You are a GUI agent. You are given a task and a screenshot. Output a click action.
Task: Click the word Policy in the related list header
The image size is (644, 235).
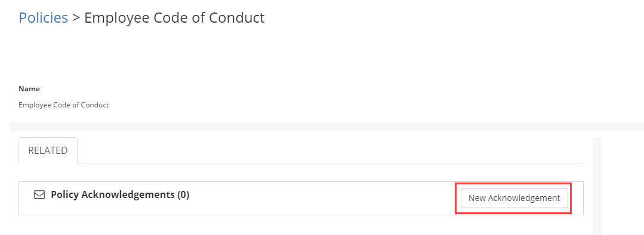click(x=65, y=195)
